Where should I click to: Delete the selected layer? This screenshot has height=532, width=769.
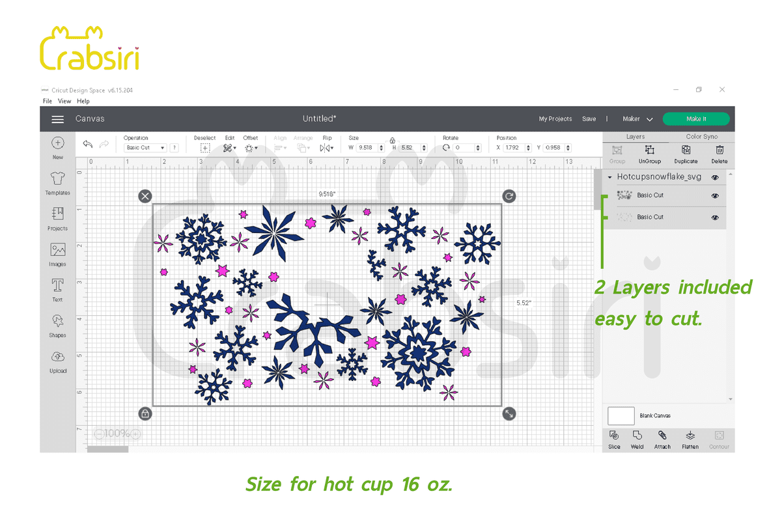tap(719, 153)
